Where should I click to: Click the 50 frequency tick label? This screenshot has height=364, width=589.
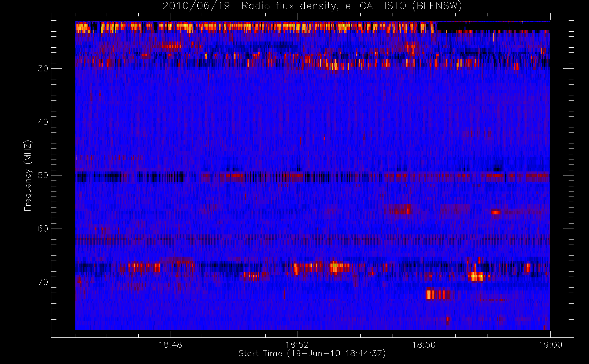(x=43, y=175)
